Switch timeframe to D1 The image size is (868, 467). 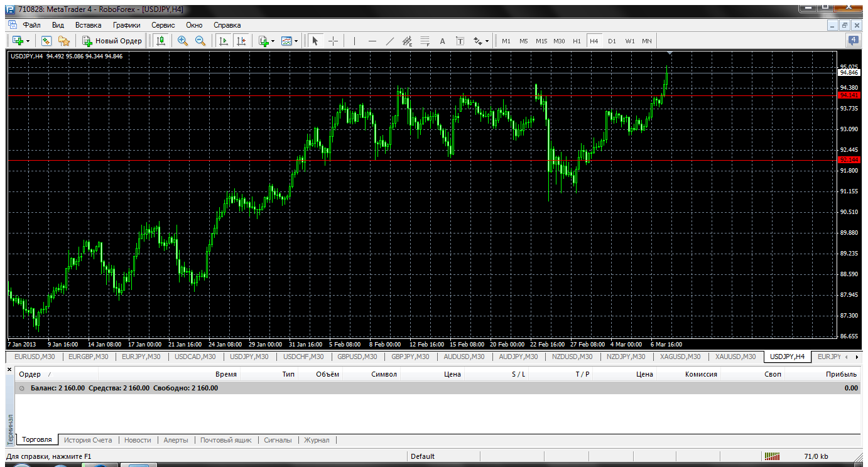point(612,41)
